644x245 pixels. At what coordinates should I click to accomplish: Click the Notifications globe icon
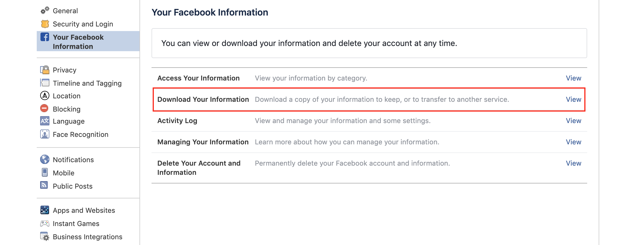[x=45, y=159]
